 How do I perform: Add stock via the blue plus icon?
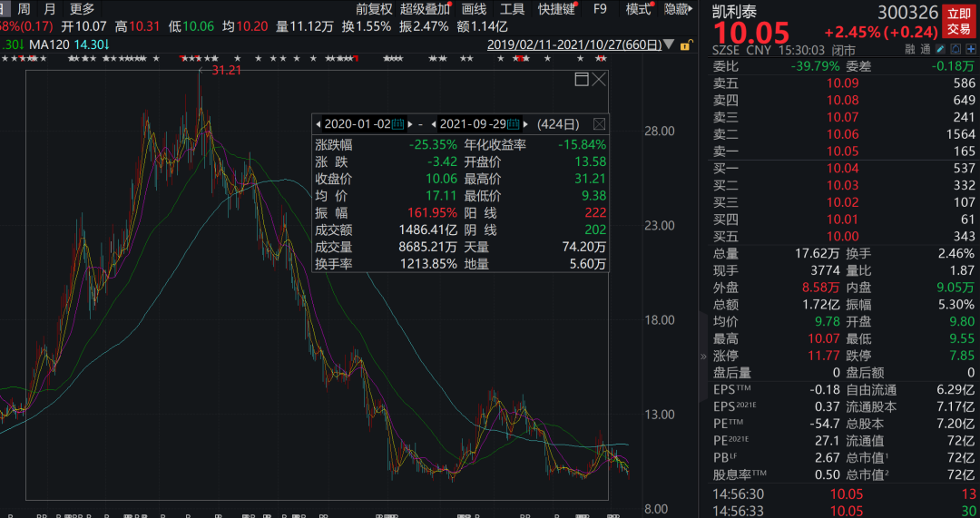[970, 49]
